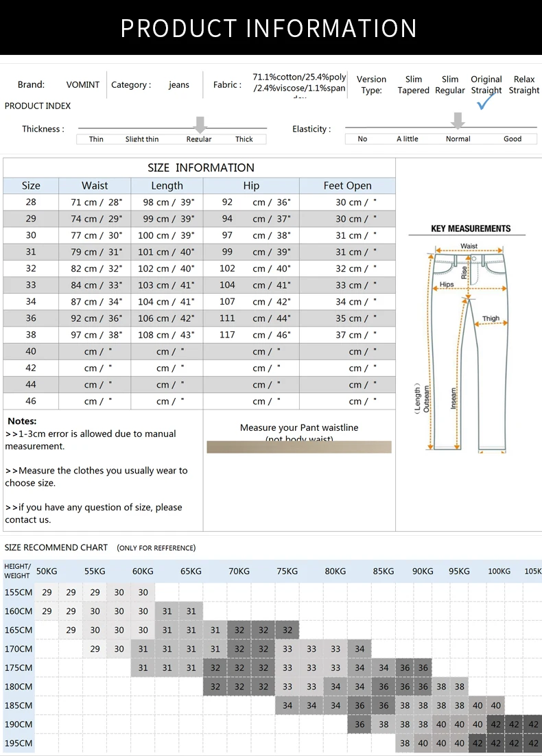Click the 'A little' elasticity label
The width and height of the screenshot is (542, 756).
click(x=408, y=139)
